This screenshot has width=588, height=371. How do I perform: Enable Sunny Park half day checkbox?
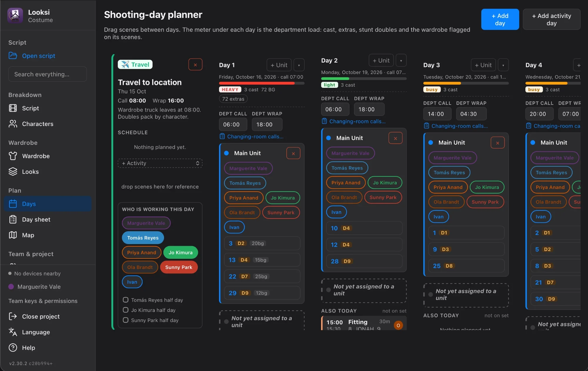click(x=126, y=320)
